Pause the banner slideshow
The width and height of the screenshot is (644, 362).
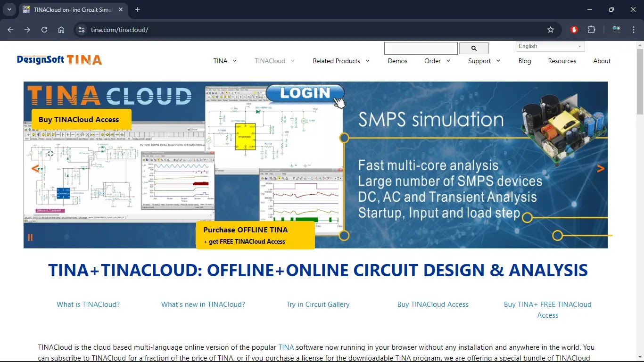30,238
